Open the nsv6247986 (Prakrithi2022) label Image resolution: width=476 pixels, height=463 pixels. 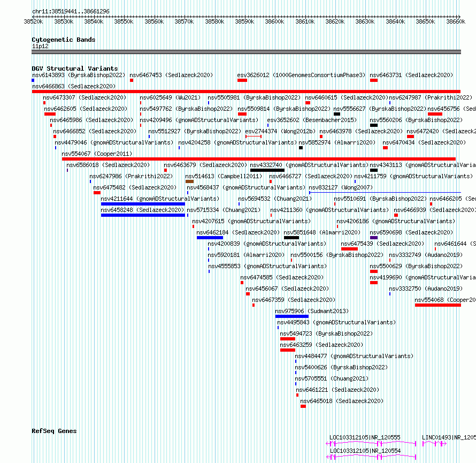pos(131,176)
